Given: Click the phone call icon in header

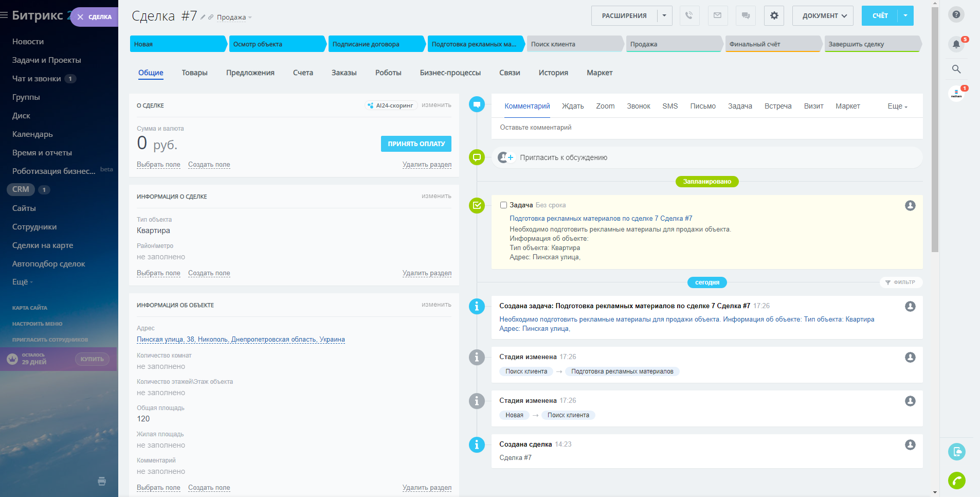Looking at the screenshot, I should pyautogui.click(x=689, y=15).
